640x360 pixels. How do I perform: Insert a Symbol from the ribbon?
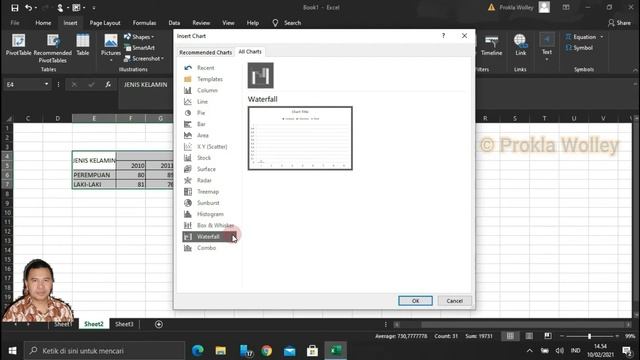tap(579, 48)
